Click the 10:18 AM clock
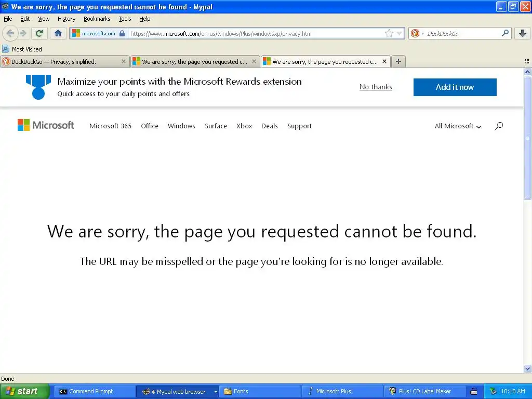Viewport: 532px width, 399px height. pyautogui.click(x=513, y=391)
